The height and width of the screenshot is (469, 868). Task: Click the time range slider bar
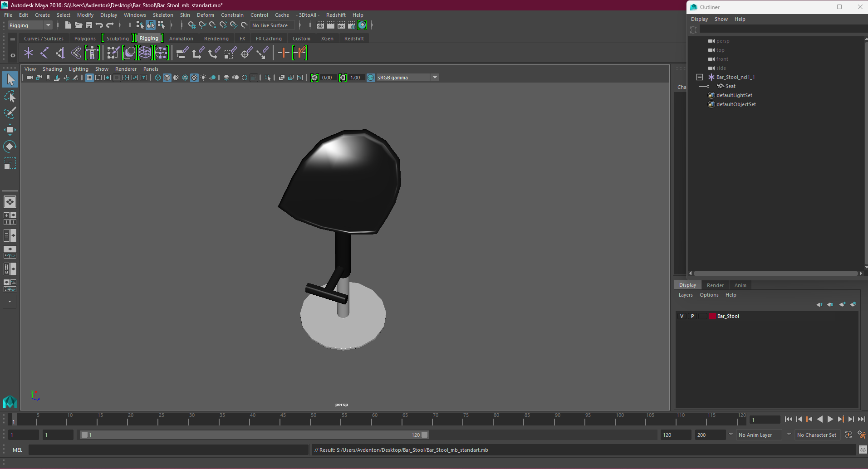click(x=254, y=435)
